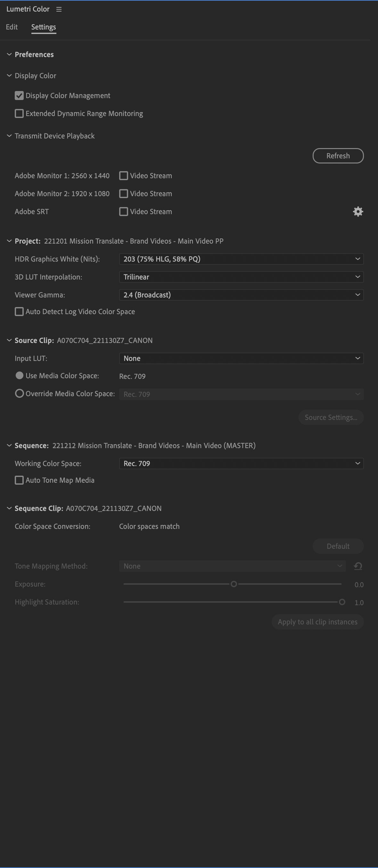Collapse the Sequence Clip section
The image size is (378, 868).
pos(9,508)
